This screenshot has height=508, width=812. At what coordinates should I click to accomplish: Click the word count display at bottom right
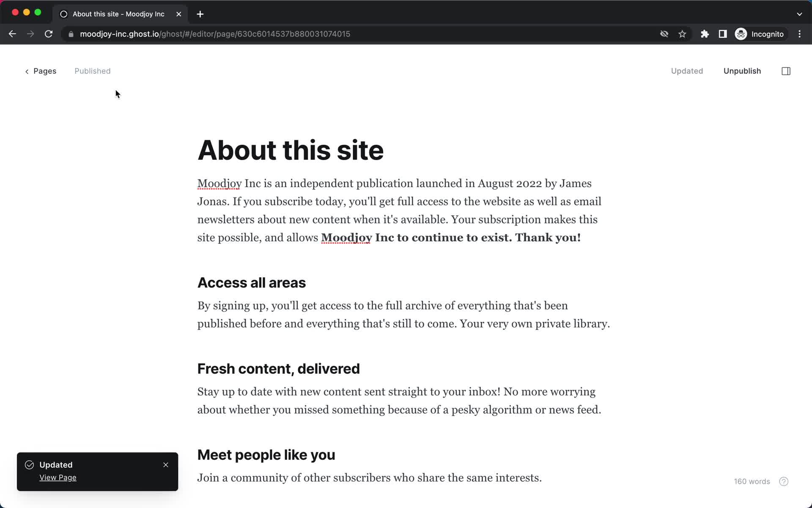(751, 481)
